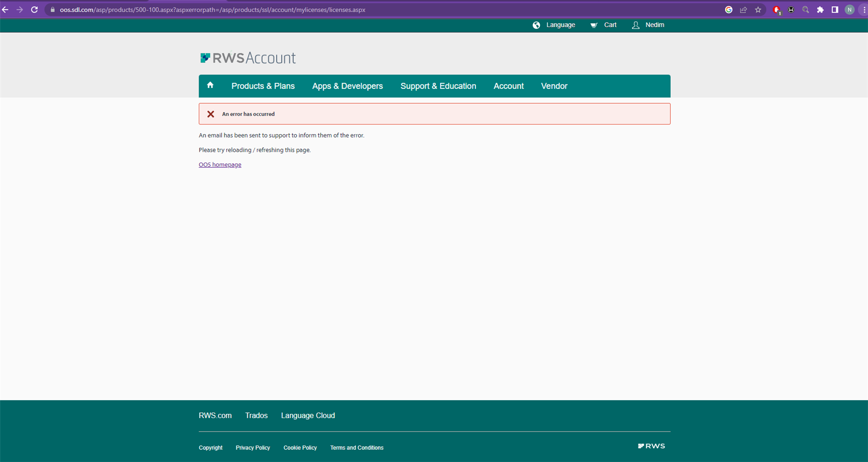Go to home via the house icon
The height and width of the screenshot is (462, 868).
click(210, 85)
